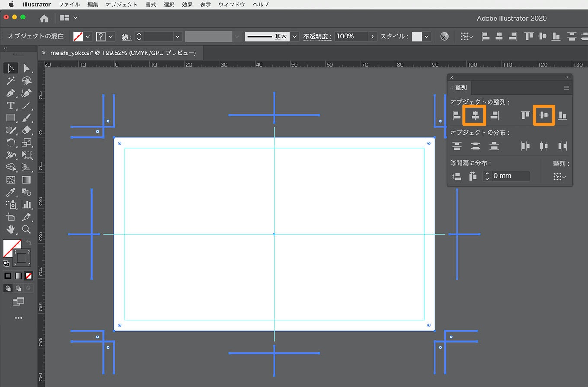
Task: Select the Selection tool (black arrow)
Action: click(11, 68)
